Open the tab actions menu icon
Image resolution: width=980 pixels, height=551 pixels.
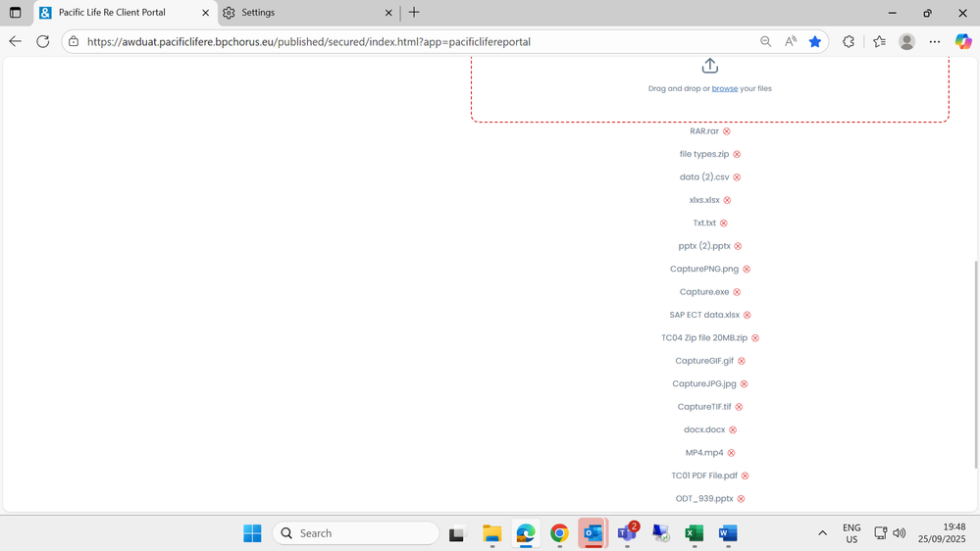click(16, 13)
